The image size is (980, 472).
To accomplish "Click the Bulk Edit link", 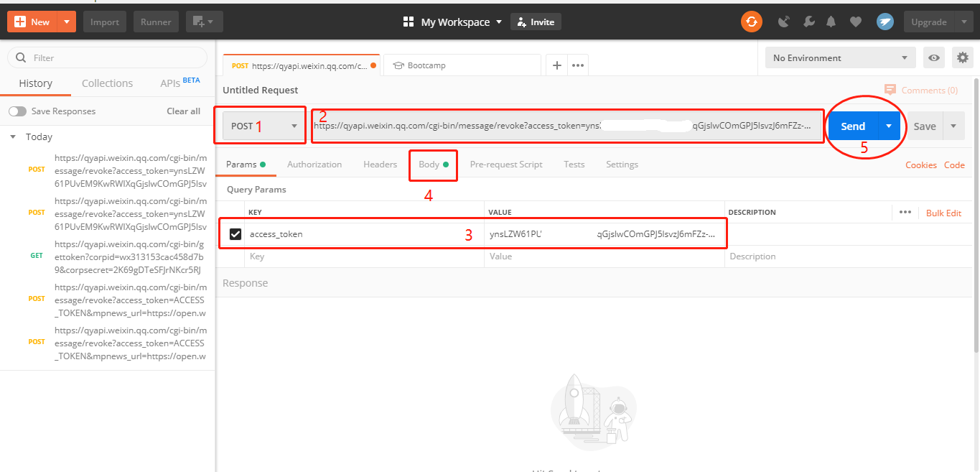I will pyautogui.click(x=943, y=213).
